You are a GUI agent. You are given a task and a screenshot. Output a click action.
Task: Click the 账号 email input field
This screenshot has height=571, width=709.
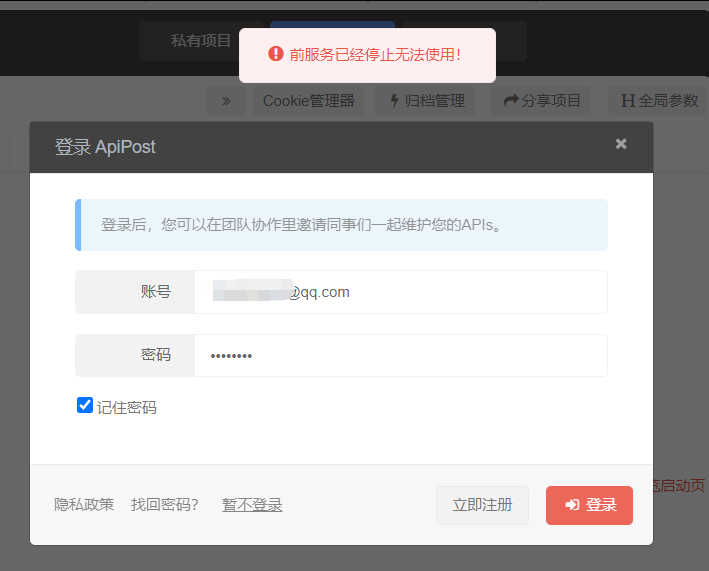(x=401, y=292)
